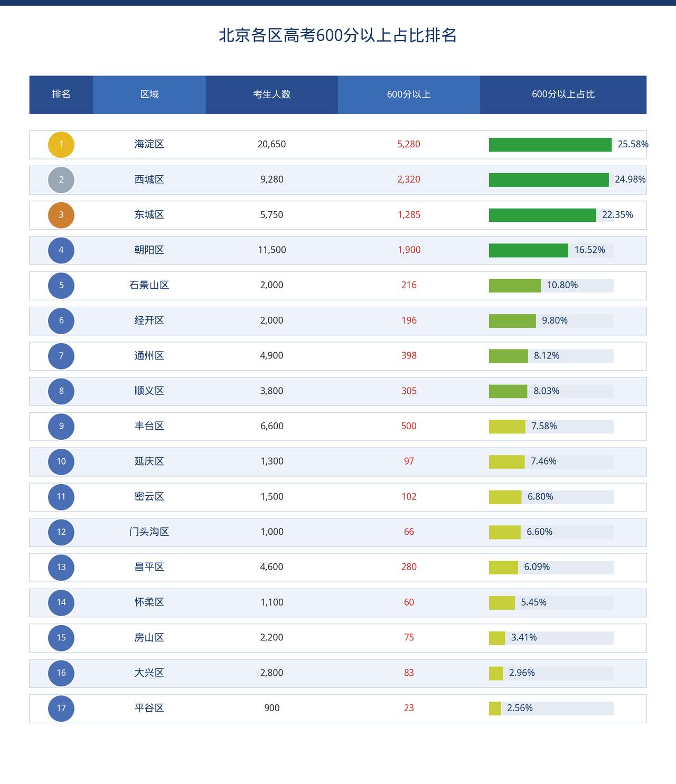Click the 600分以上占比 column header
Image resolution: width=676 pixels, height=784 pixels.
point(563,95)
